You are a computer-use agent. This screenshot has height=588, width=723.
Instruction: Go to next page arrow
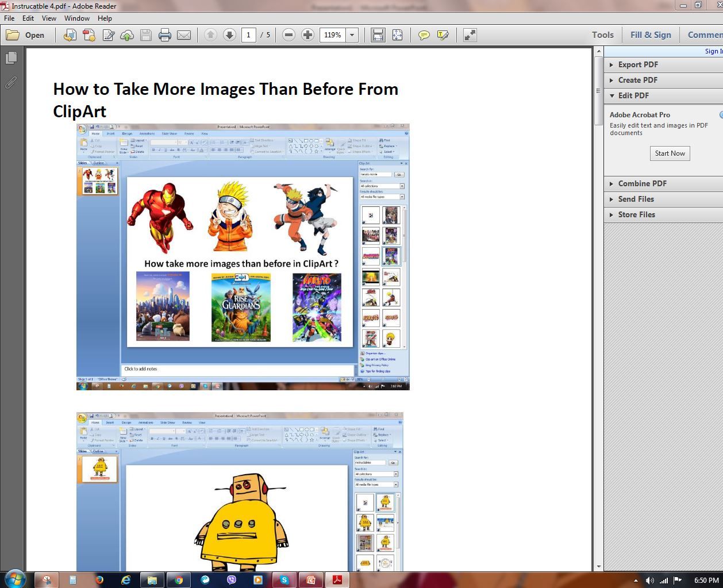coord(229,35)
